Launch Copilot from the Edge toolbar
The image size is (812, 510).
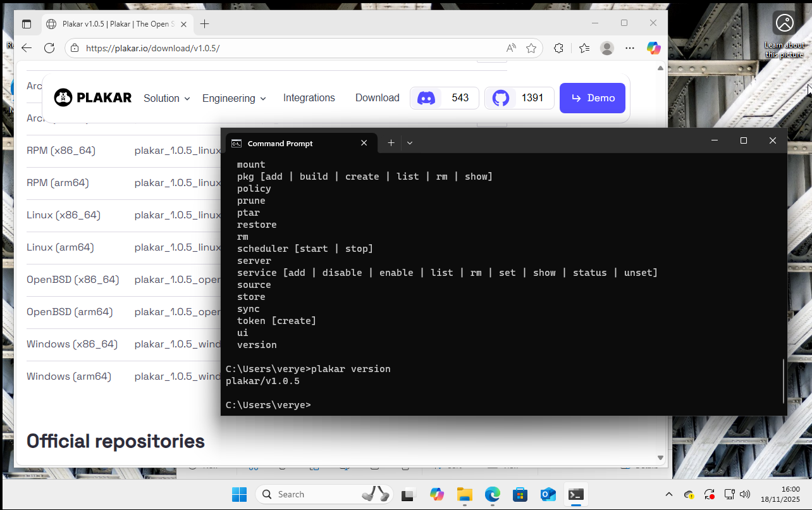pos(653,48)
